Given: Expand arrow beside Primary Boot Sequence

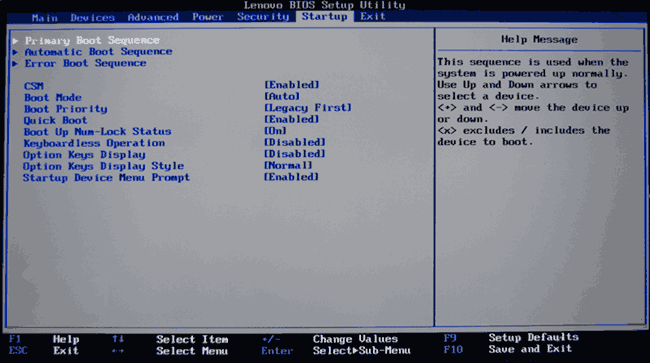Looking at the screenshot, I should pos(15,41).
